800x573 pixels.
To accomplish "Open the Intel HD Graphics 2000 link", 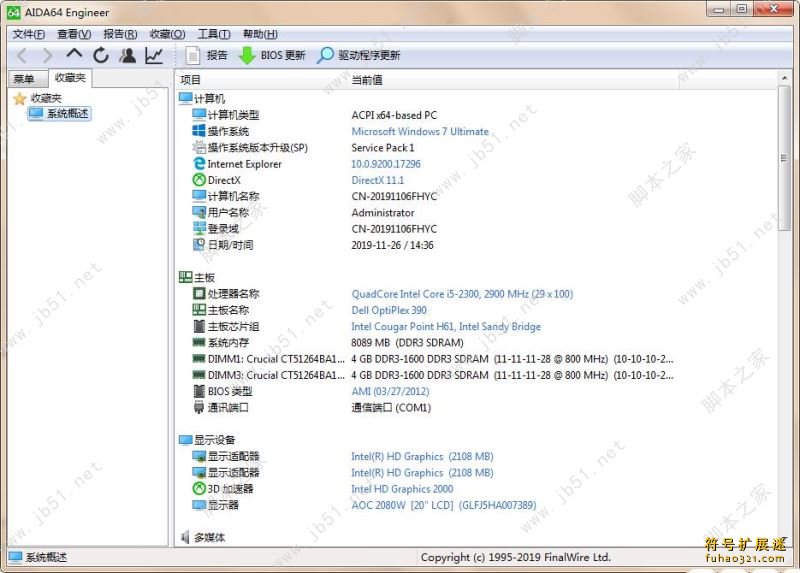I will pos(402,489).
